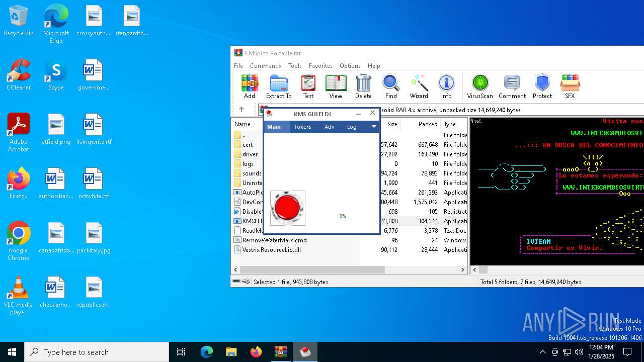Select the atfield.png desktop file
This screenshot has height=362, width=644.
[56, 130]
